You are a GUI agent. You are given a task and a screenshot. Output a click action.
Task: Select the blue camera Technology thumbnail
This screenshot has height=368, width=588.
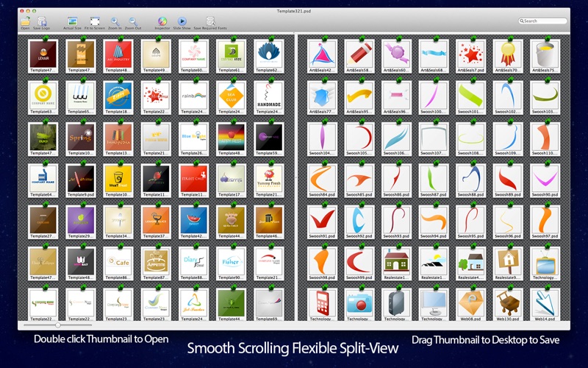(359, 305)
